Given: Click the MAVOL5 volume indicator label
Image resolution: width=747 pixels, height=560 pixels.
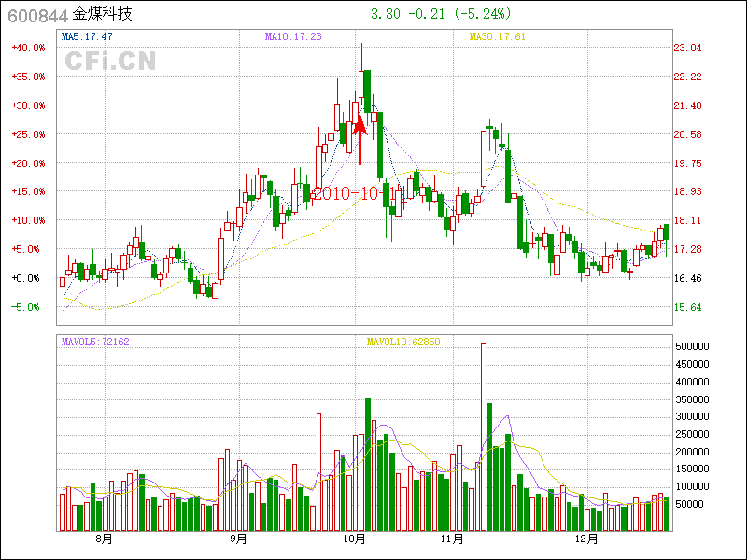Looking at the screenshot, I should [x=94, y=342].
